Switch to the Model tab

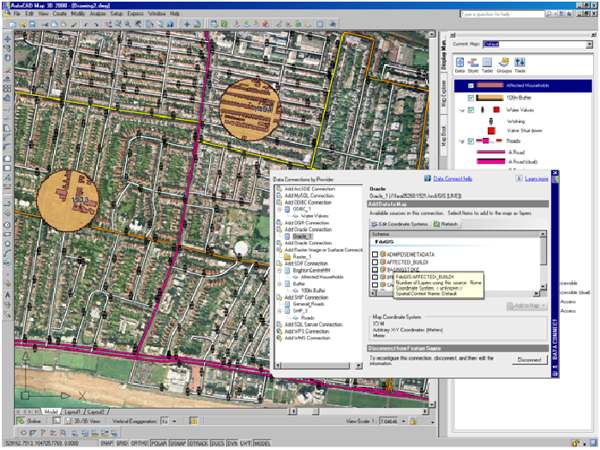[51, 412]
